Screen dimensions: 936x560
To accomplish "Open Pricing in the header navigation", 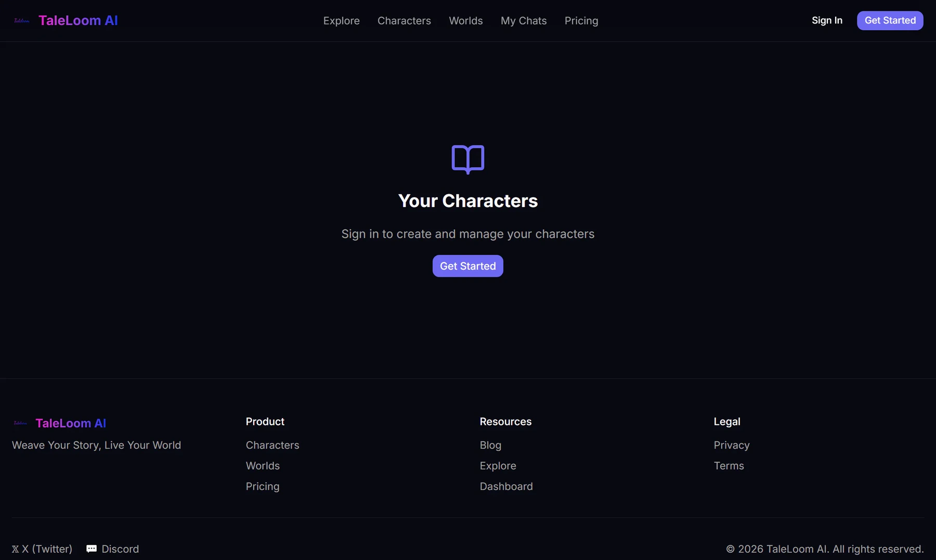I will 581,21.
